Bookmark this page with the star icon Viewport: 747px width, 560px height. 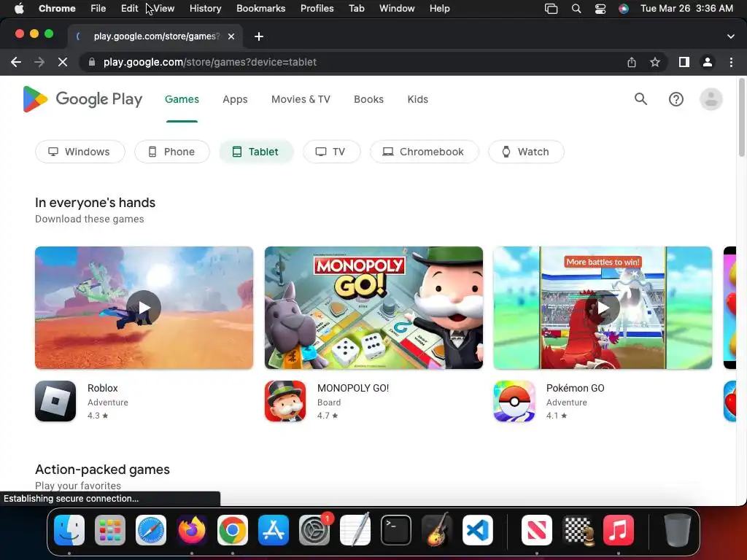[x=655, y=62]
